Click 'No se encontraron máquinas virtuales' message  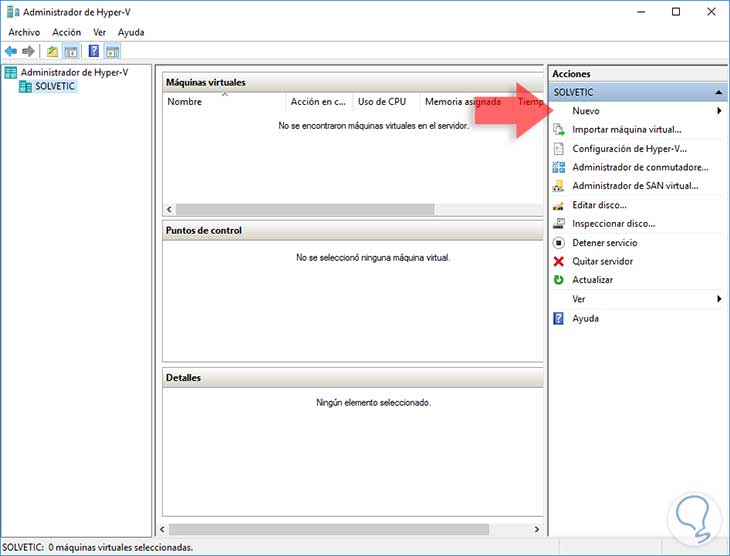(373, 126)
